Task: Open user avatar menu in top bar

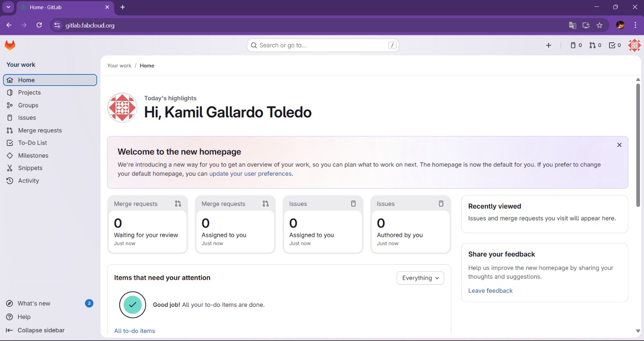Action: tap(634, 45)
